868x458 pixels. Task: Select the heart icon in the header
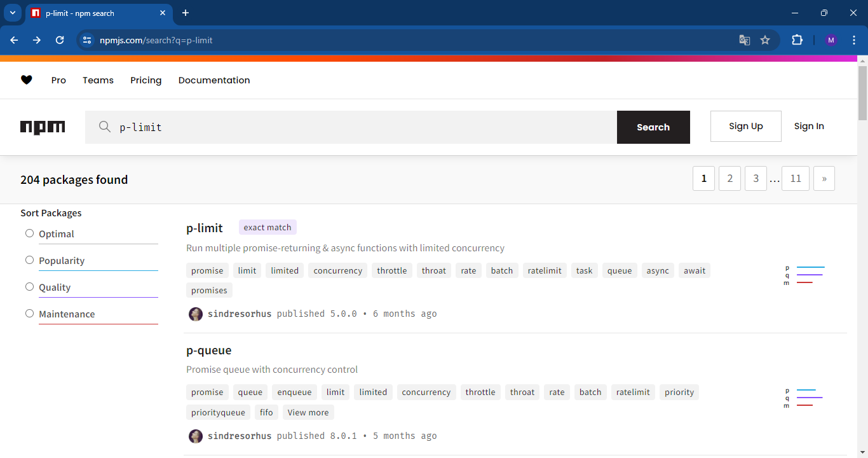(x=27, y=80)
